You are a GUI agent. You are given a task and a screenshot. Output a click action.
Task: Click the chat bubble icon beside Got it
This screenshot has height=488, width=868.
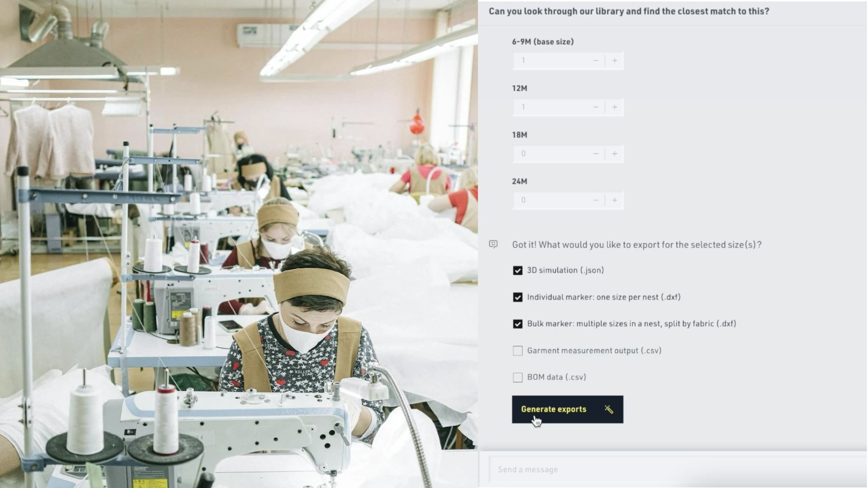pyautogui.click(x=493, y=244)
